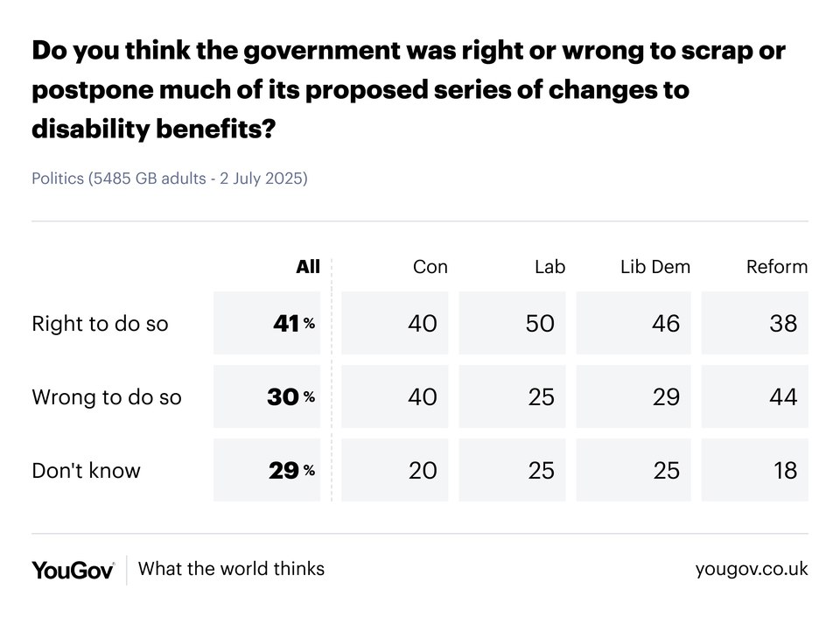Click the 'What the world thinks' tagline
This screenshot has width=840, height=617.
[x=231, y=569]
